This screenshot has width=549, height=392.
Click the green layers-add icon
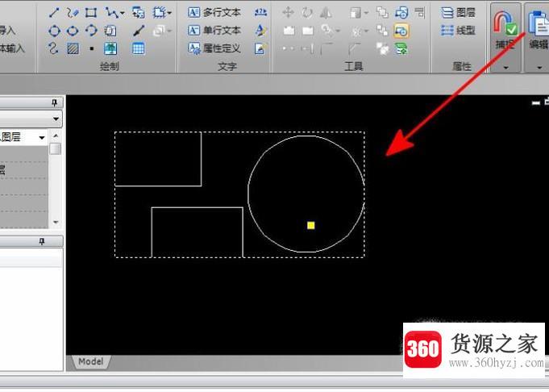pos(401,48)
